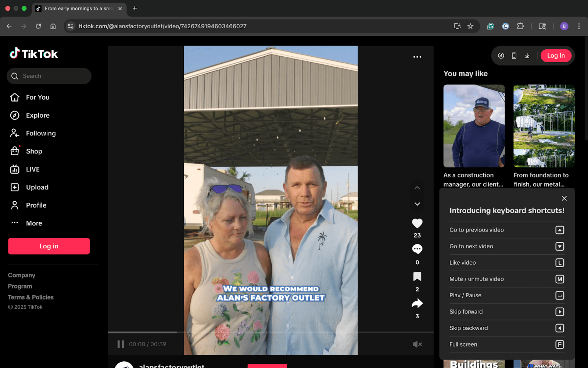The image size is (588, 368).
Task: Open the three-dot video options menu
Action: [x=417, y=57]
